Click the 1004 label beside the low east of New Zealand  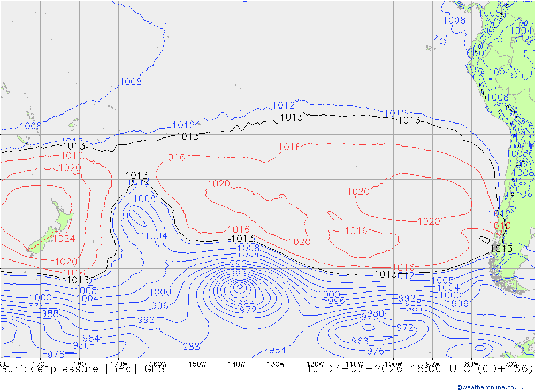(x=156, y=236)
